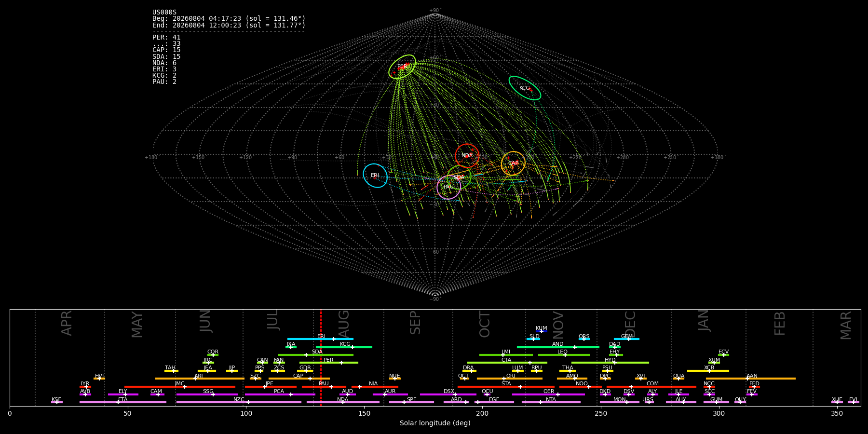Select the 'PER: 41' count entry
868x434 pixels.
click(166, 37)
